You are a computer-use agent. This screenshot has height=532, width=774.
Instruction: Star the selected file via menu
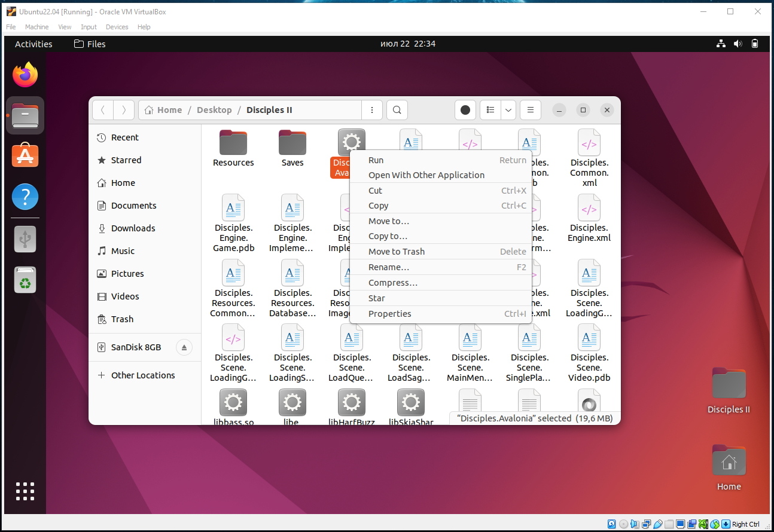pos(441,298)
